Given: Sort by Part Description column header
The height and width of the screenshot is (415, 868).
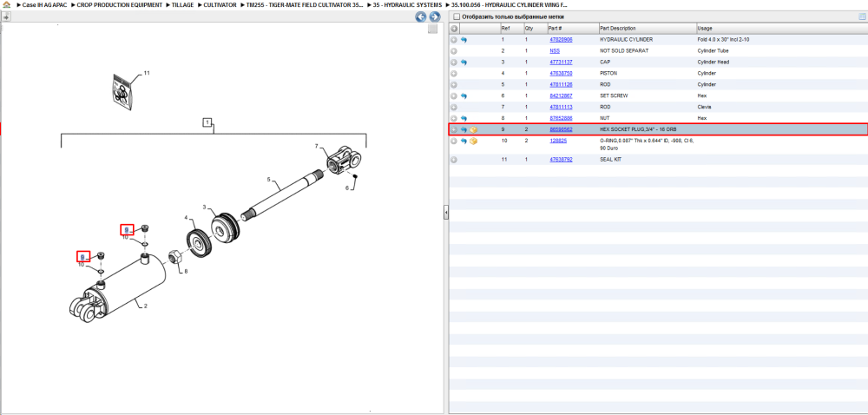Looking at the screenshot, I should pyautogui.click(x=648, y=29).
